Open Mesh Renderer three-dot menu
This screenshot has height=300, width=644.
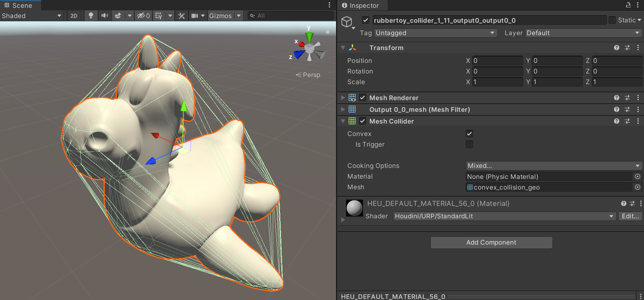point(638,98)
